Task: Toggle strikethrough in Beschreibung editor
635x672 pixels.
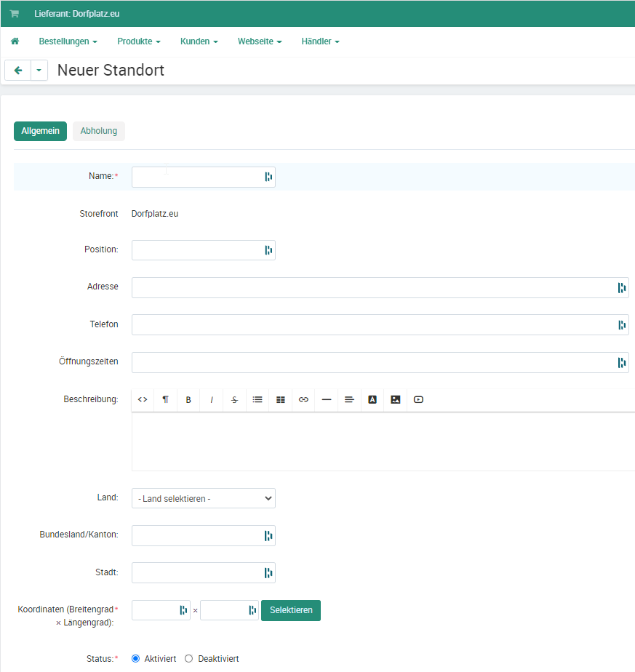Action: pos(234,399)
